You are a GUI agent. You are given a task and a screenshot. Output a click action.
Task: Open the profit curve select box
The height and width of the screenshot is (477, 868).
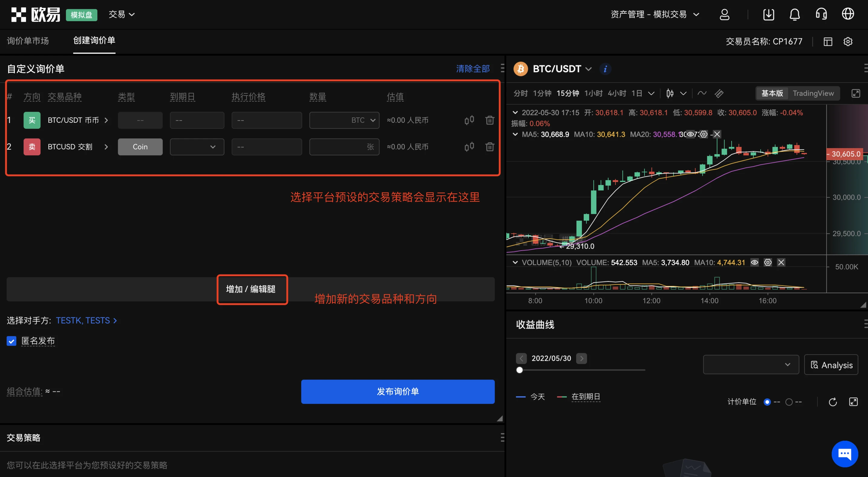tap(751, 365)
